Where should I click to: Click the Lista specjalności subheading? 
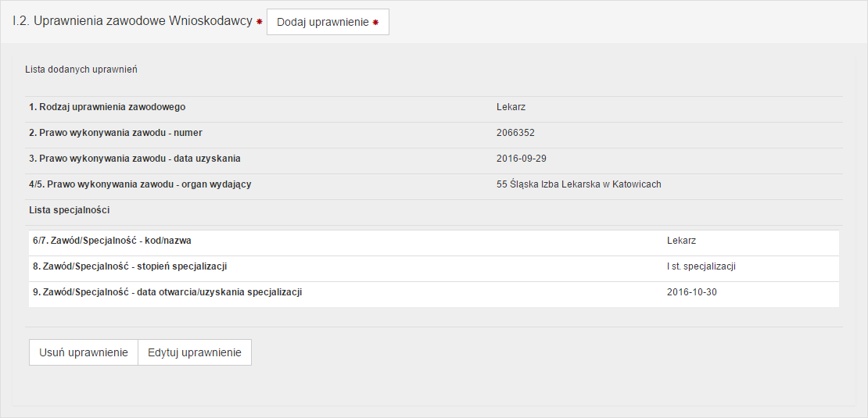(69, 210)
